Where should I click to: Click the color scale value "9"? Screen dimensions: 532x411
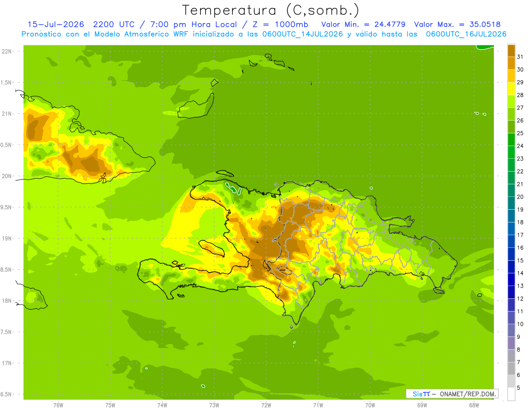[519, 337]
